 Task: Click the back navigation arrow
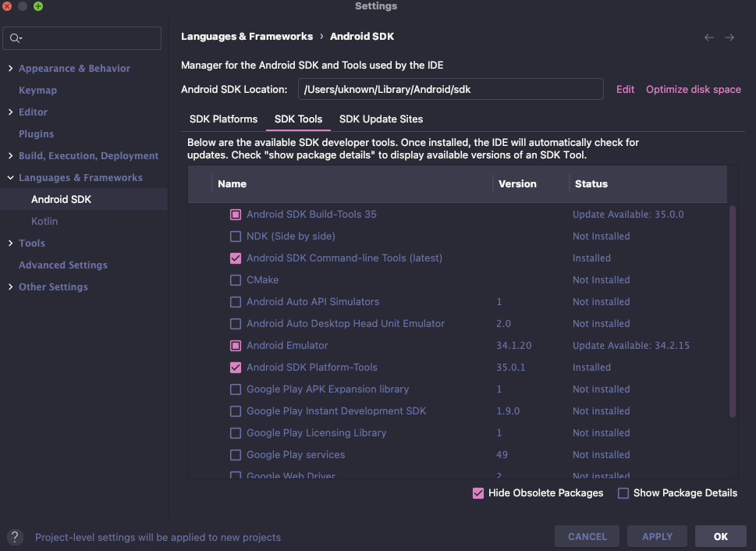coord(708,37)
